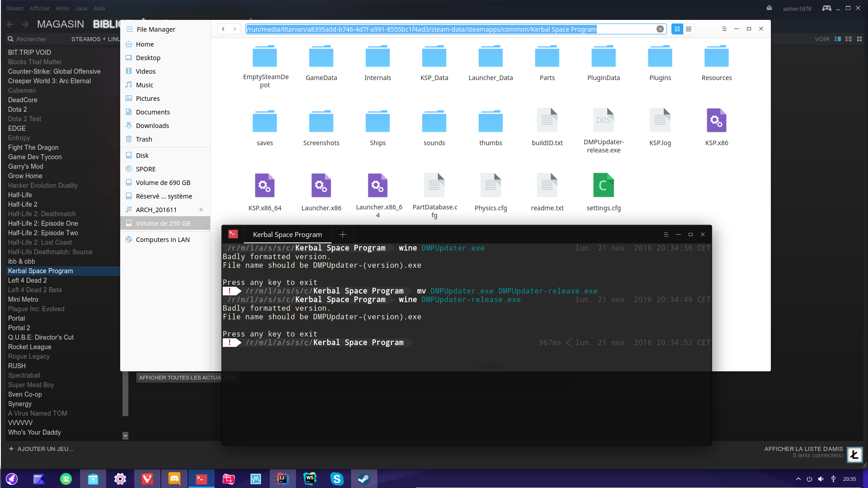Open the Afficher menu in Steam
The height and width of the screenshot is (488, 868).
pos(40,8)
